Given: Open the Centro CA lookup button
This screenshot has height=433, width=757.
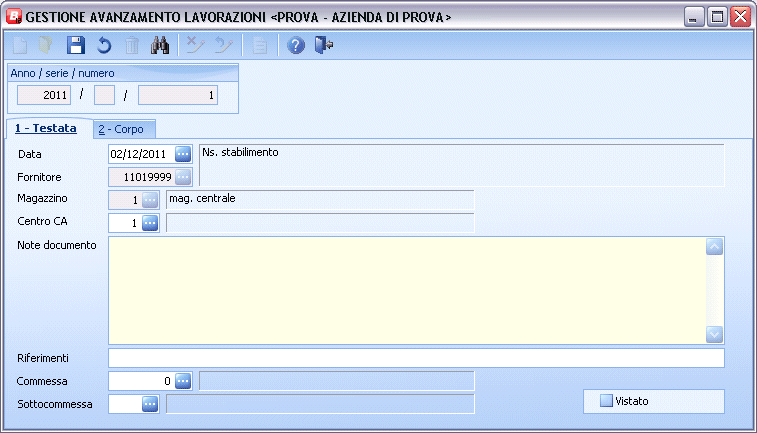Looking at the screenshot, I should pos(150,223).
